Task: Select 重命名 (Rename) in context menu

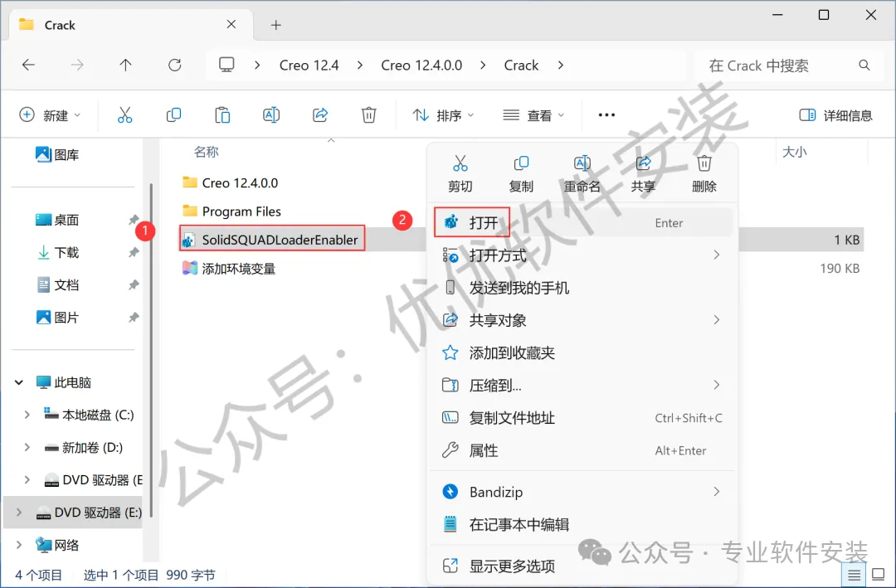Action: pyautogui.click(x=582, y=173)
